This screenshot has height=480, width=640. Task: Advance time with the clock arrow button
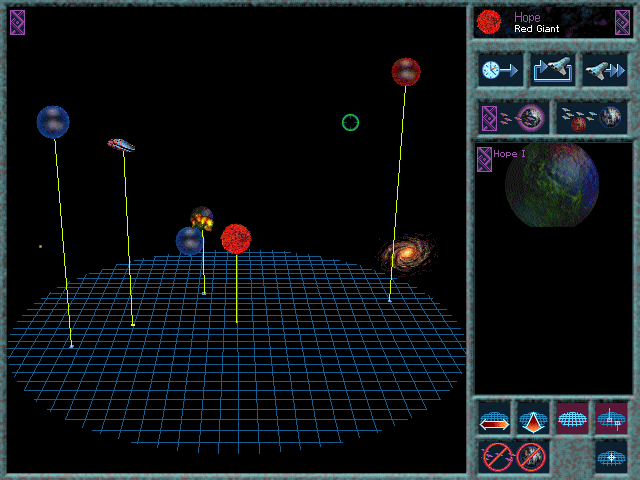click(500, 70)
